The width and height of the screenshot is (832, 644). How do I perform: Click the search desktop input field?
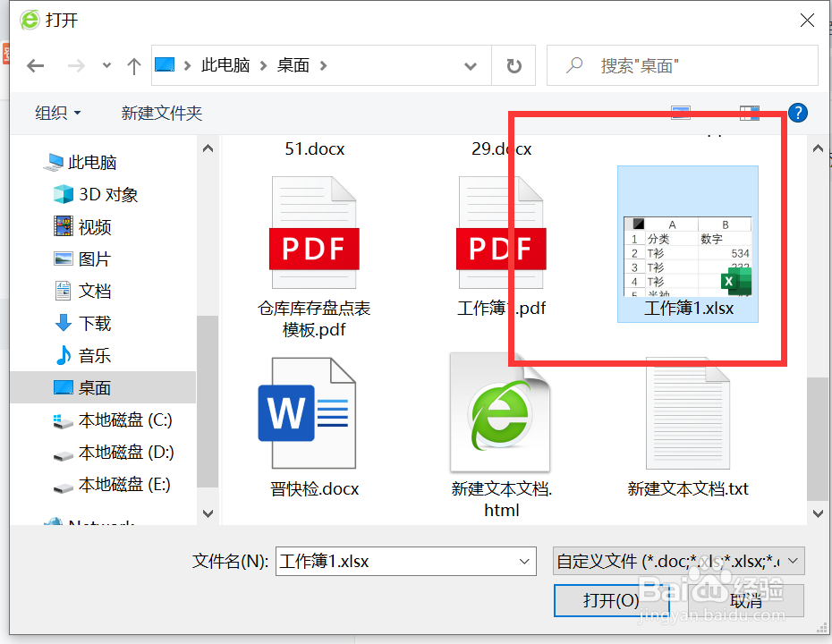point(683,65)
